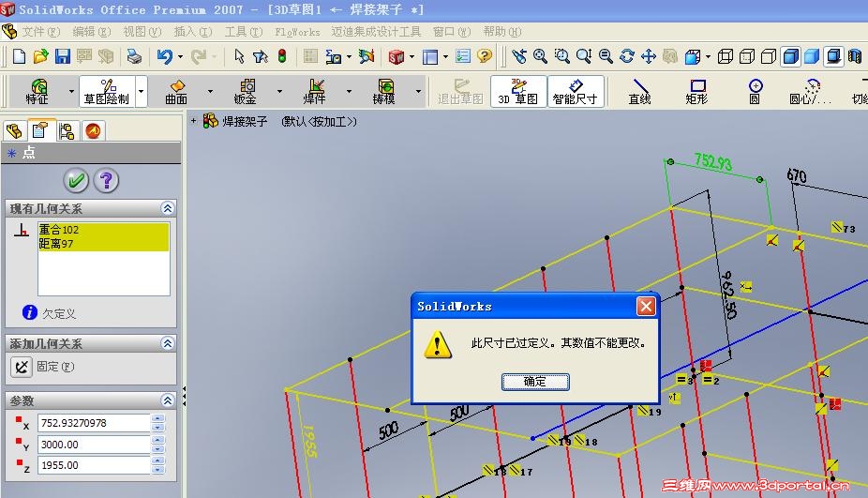The image size is (868, 498).
Task: Expand the 铸模 dropdown arrow
Action: pos(418,91)
